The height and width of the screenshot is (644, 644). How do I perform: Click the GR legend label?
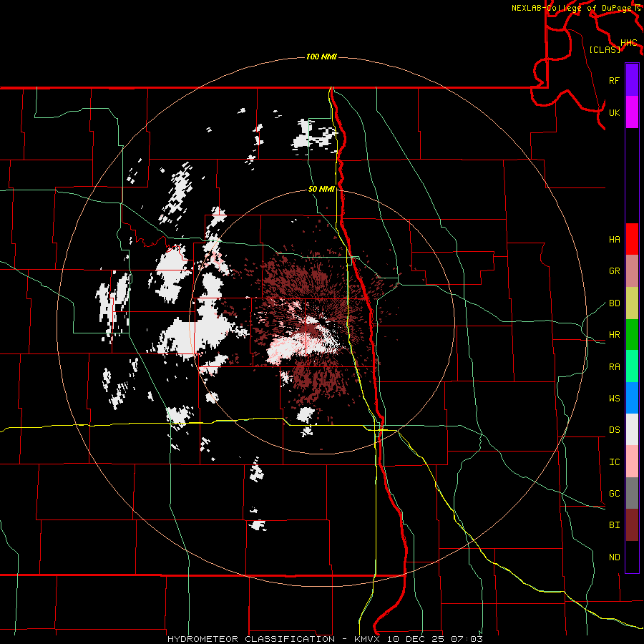pos(614,271)
